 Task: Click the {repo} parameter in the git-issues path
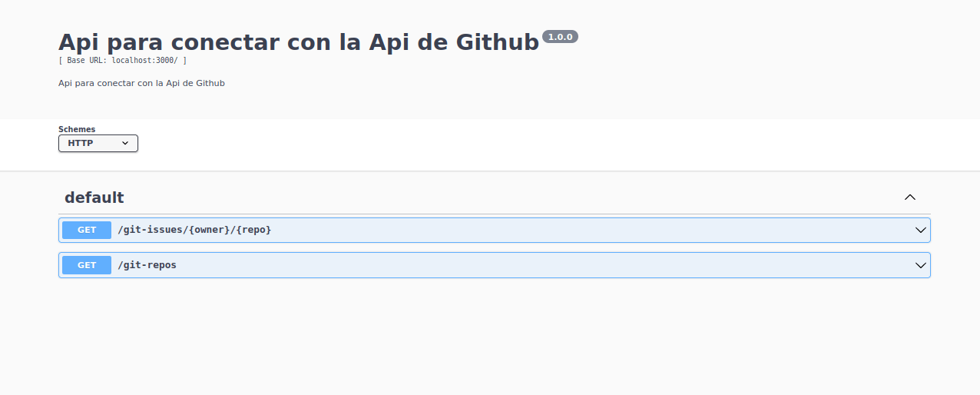(254, 230)
